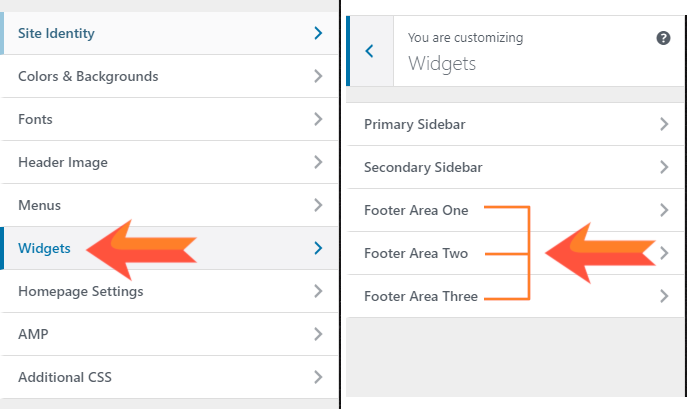
Task: Open the Homepage Settings section
Action: pos(170,291)
